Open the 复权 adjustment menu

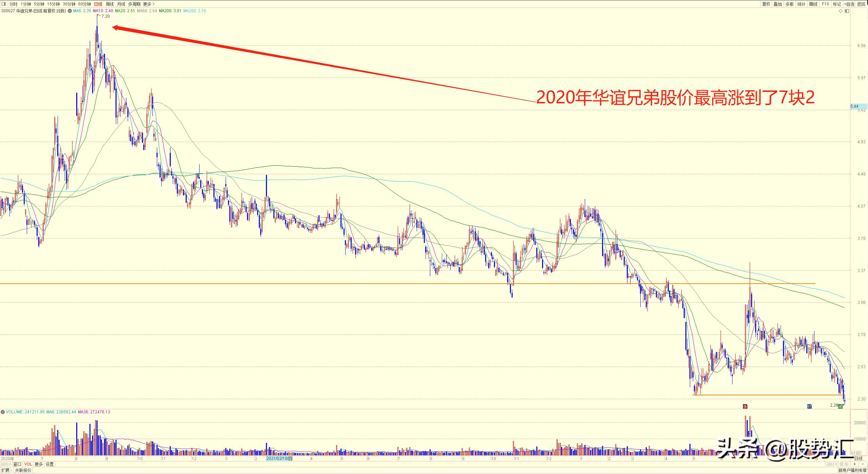coord(766,4)
